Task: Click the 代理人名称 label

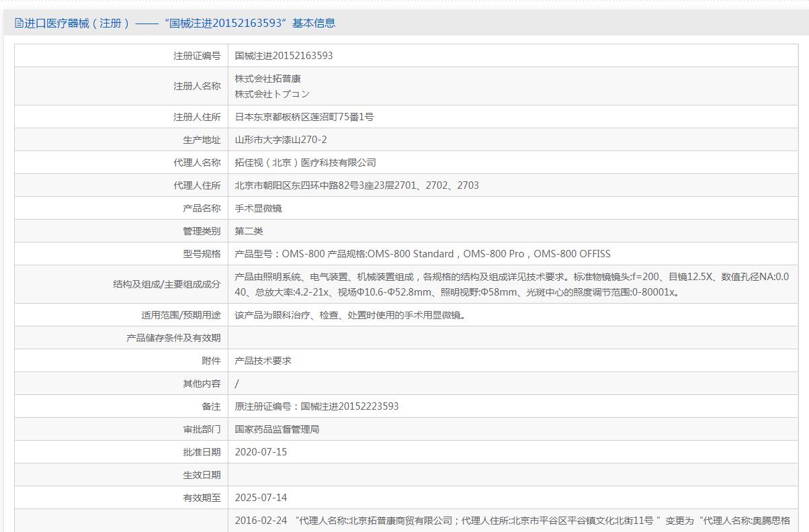Action: (197, 163)
